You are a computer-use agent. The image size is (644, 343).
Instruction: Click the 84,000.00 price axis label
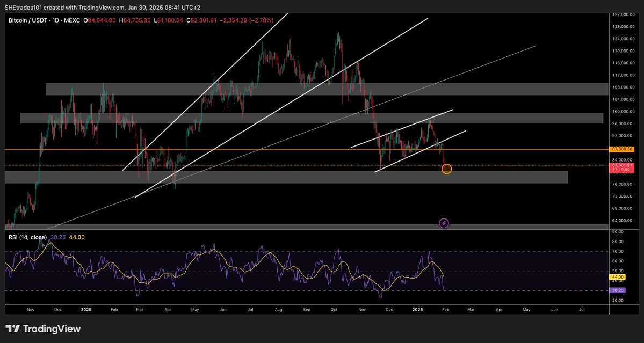[x=623, y=160]
